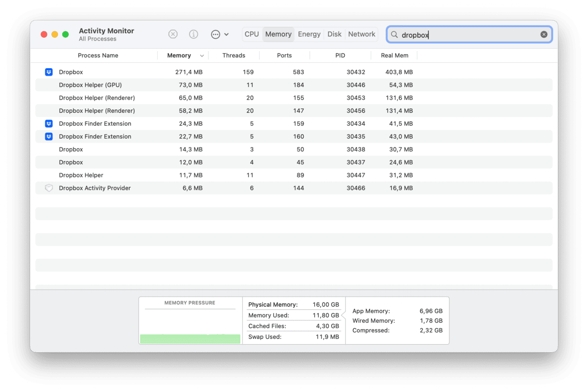
Task: Click the Swap Used 11,9 MB entry
Action: click(x=294, y=337)
